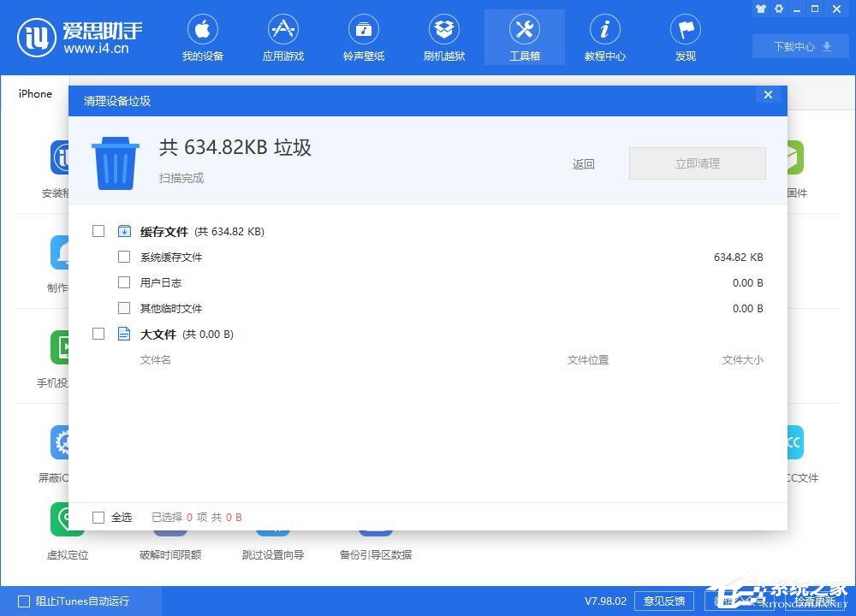Select the 发现 flag icon
Viewport: 856px width, 616px height.
(x=685, y=36)
